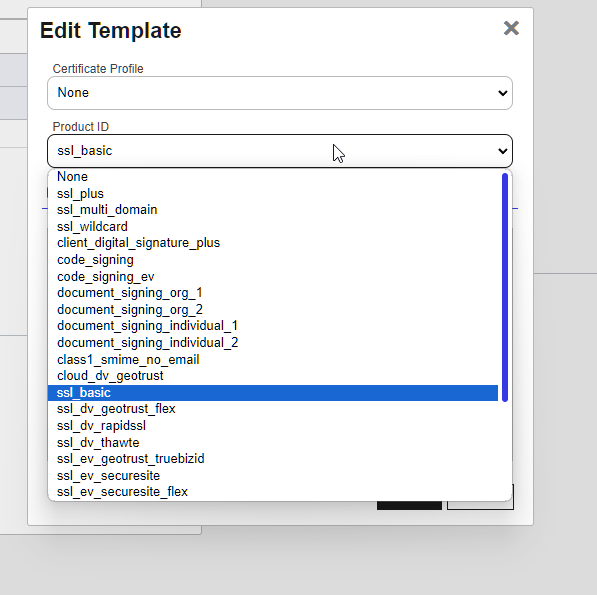Collapse the Product ID dropdown arrow
The width and height of the screenshot is (597, 595).
pyautogui.click(x=503, y=151)
